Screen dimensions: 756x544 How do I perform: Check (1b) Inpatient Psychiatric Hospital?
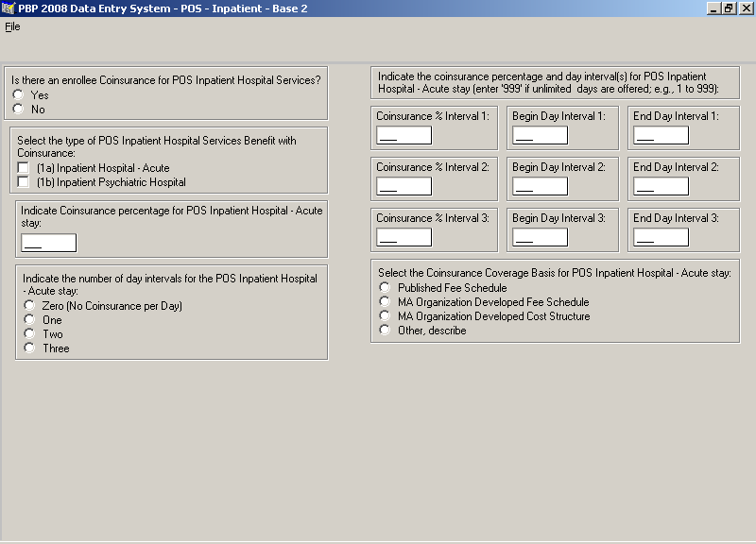(x=23, y=181)
